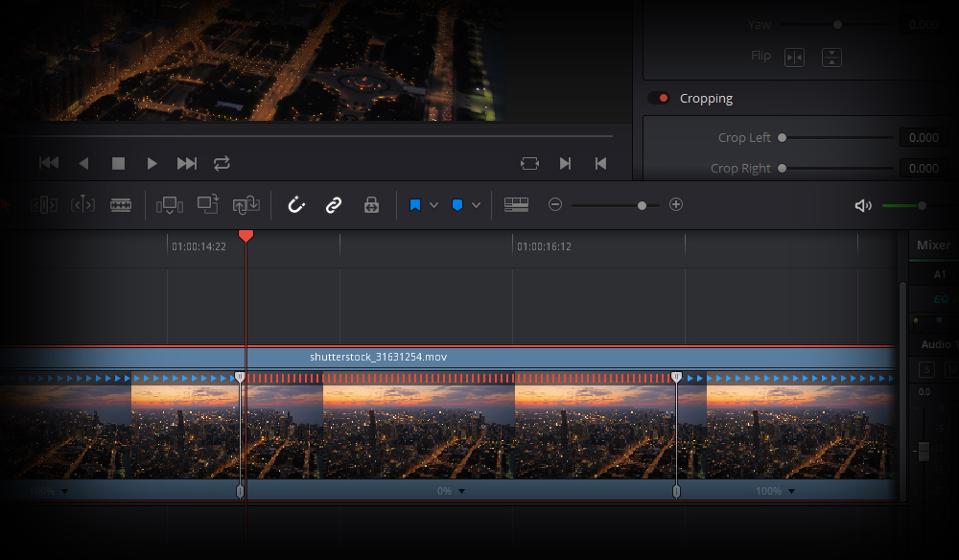The image size is (959, 560).
Task: Click the Insert Clip icon
Action: [170, 204]
